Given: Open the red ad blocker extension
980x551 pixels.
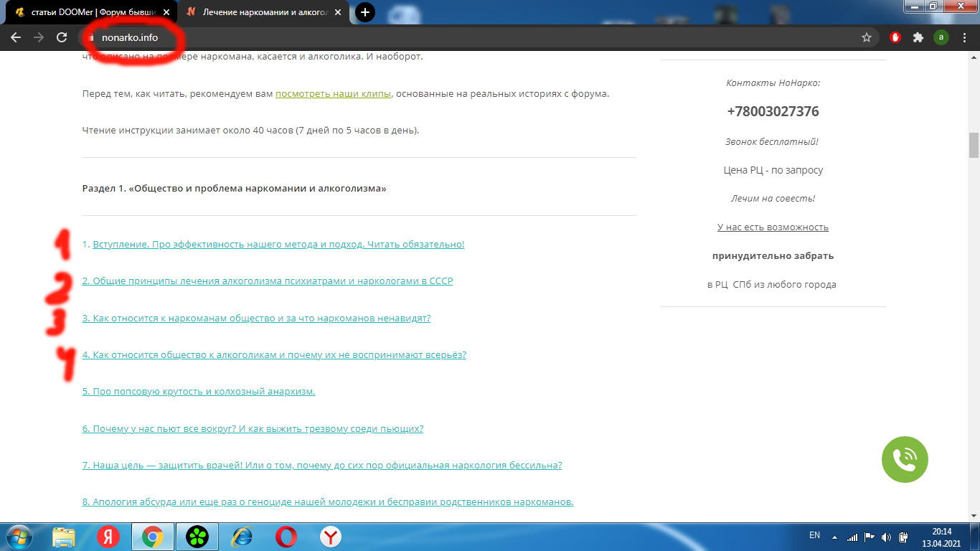Looking at the screenshot, I should pos(895,37).
